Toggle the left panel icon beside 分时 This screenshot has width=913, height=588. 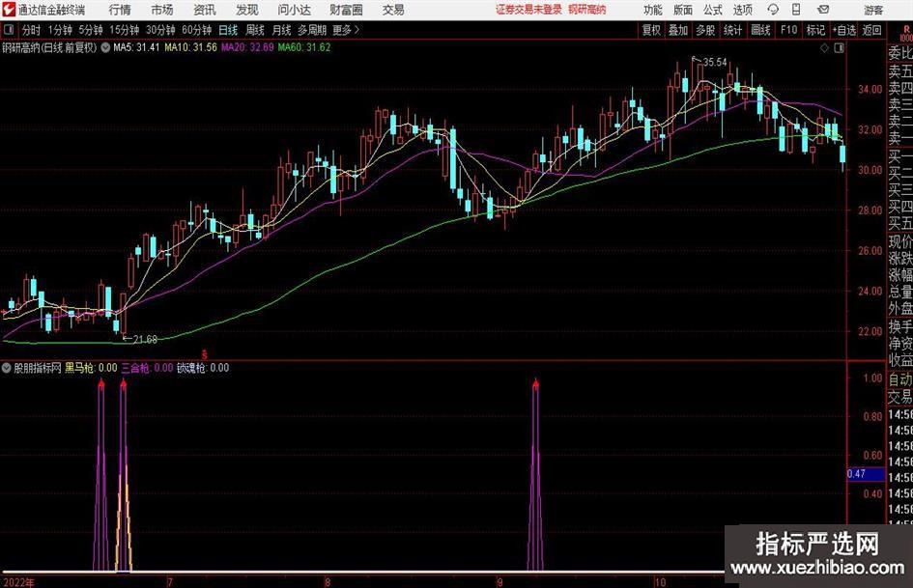pos(9,30)
